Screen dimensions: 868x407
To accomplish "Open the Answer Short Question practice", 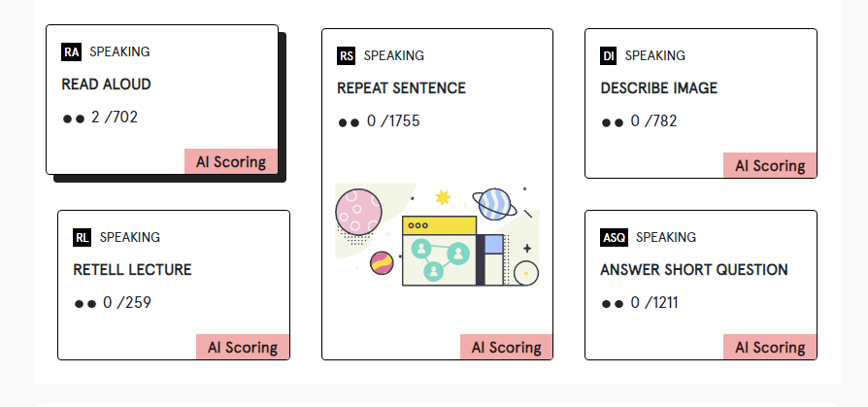I will coord(694,270).
